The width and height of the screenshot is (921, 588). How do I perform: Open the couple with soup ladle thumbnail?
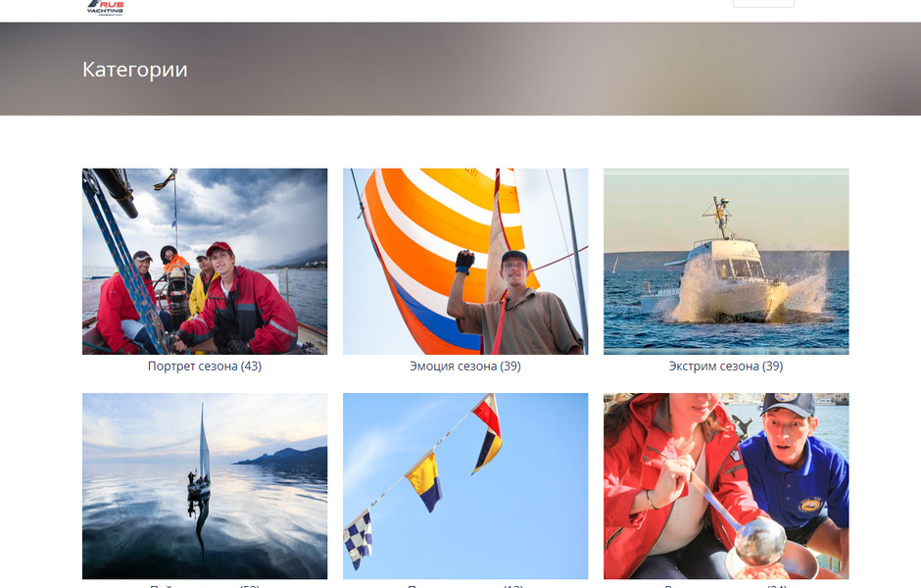click(x=726, y=486)
